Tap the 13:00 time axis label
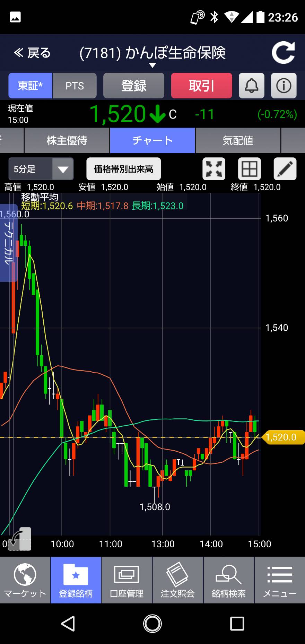Image resolution: width=305 pixels, height=644 pixels. (x=163, y=544)
